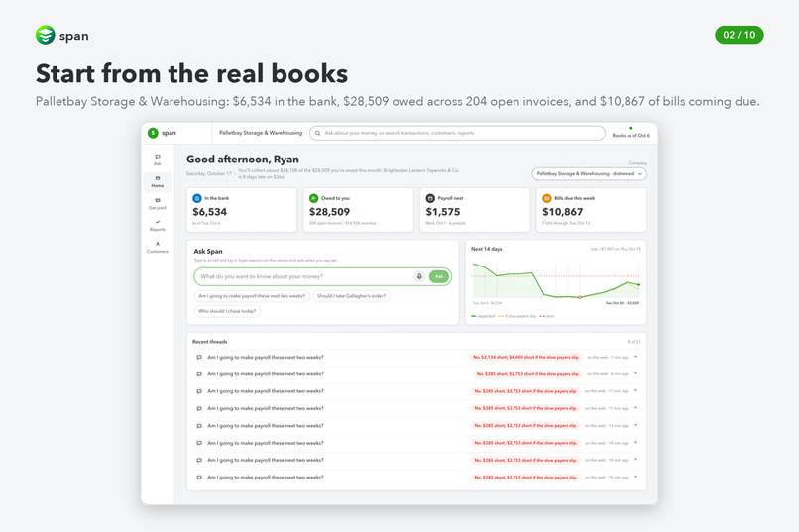
Task: Open Get paid from the sidebar icon
Action: (158, 200)
